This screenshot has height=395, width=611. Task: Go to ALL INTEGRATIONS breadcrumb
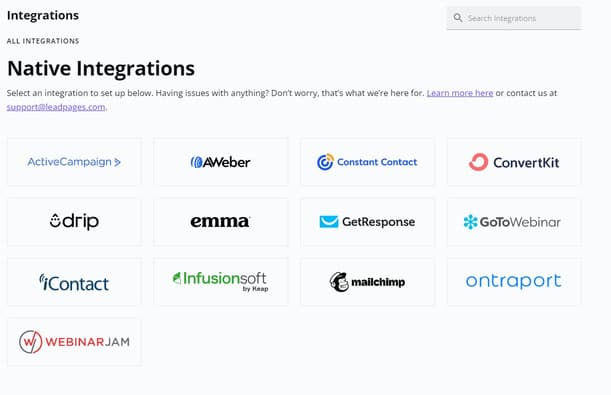(43, 41)
